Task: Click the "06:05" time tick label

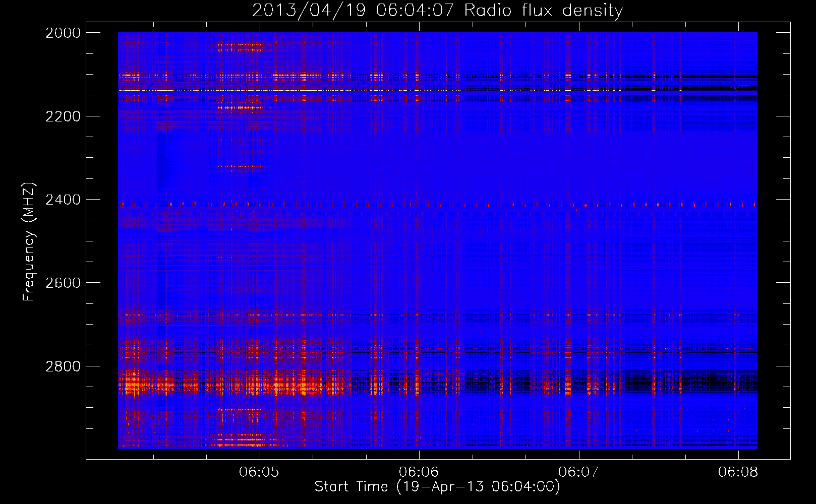Action: 259,472
